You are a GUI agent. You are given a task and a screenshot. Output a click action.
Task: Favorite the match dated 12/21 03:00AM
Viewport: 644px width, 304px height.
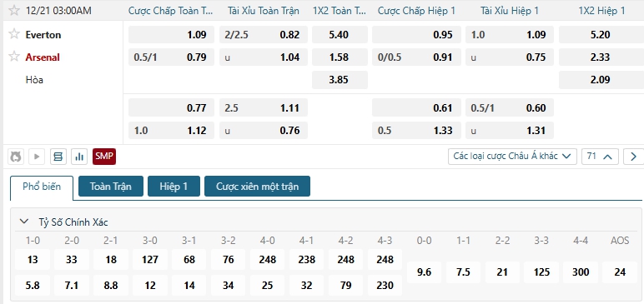(x=14, y=10)
